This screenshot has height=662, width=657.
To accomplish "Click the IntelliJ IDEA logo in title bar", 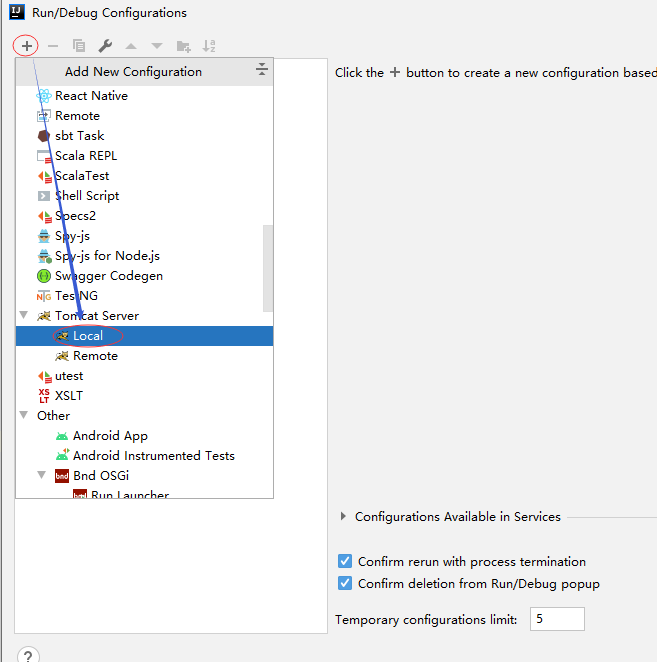I will pos(17,12).
